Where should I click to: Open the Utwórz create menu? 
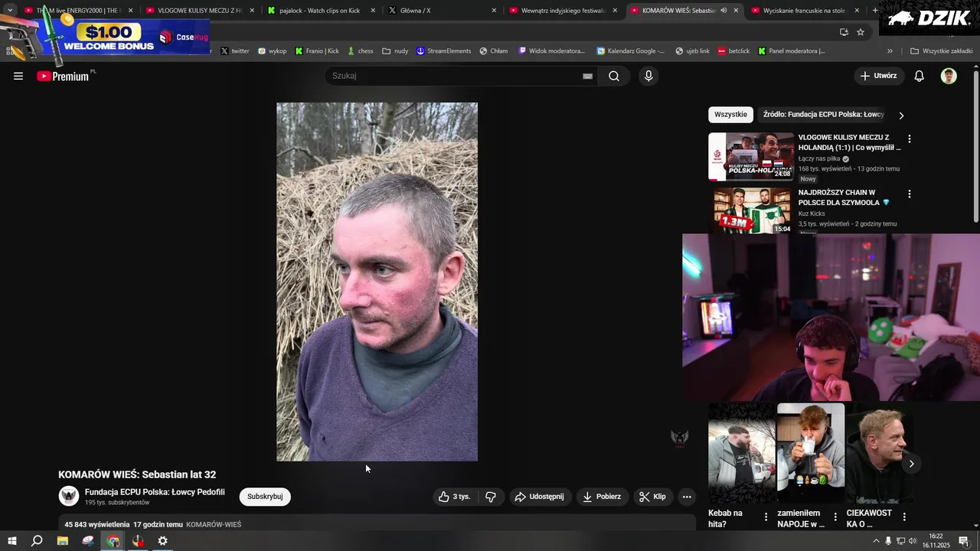pyautogui.click(x=878, y=76)
